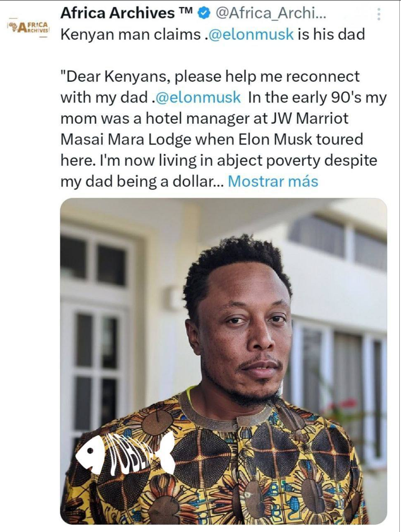Click the white paneled door in photo
This screenshot has width=401, height=532.
click(96, 366)
